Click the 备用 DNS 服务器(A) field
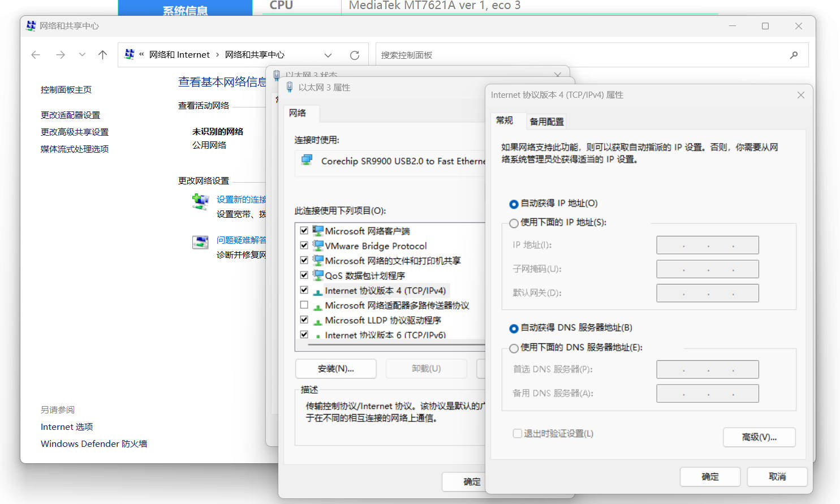The image size is (840, 504). 708,393
